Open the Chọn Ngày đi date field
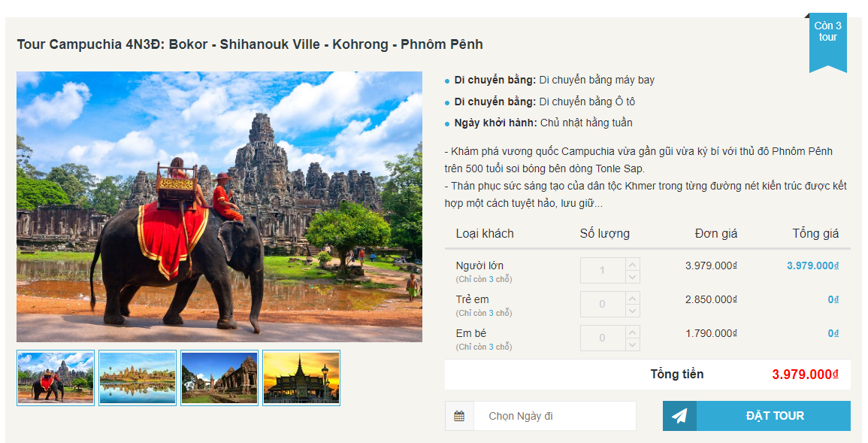Screen dimensions: 868x443 [554, 416]
